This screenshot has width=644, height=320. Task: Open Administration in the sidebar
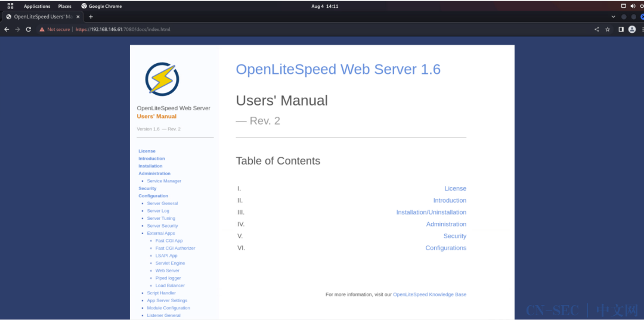click(154, 173)
